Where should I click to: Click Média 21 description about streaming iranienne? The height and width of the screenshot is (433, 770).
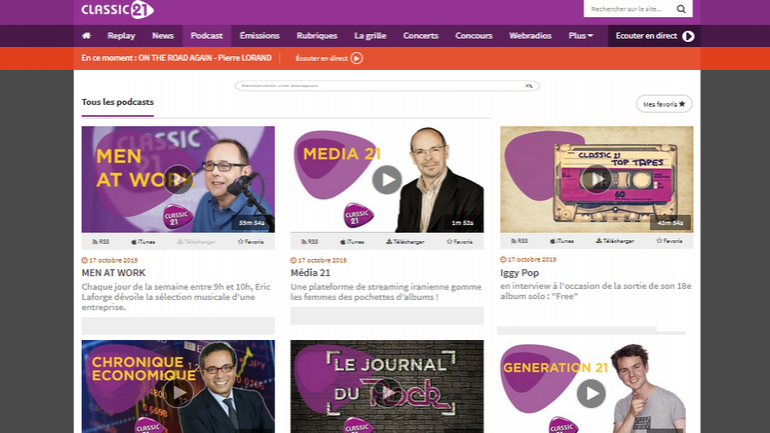click(x=386, y=292)
